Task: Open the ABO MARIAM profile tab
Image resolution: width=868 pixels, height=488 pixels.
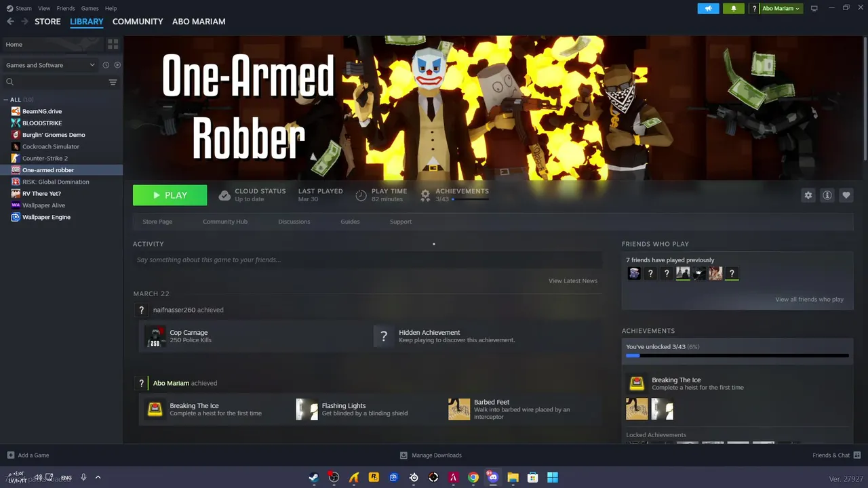Action: [199, 22]
